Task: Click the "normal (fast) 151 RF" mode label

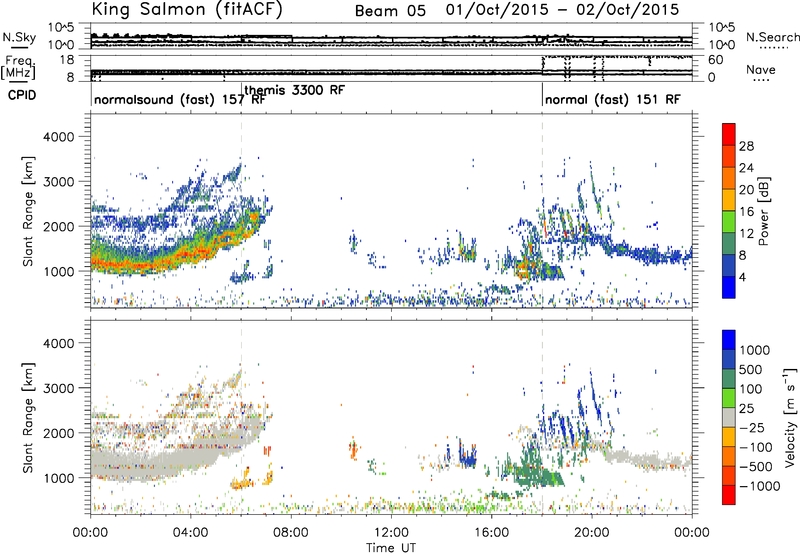Action: tap(613, 99)
